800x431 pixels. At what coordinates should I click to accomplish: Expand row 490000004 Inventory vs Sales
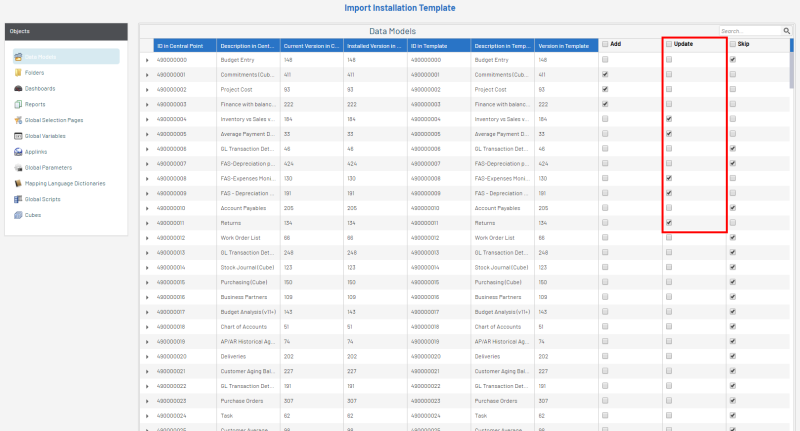[x=147, y=119]
